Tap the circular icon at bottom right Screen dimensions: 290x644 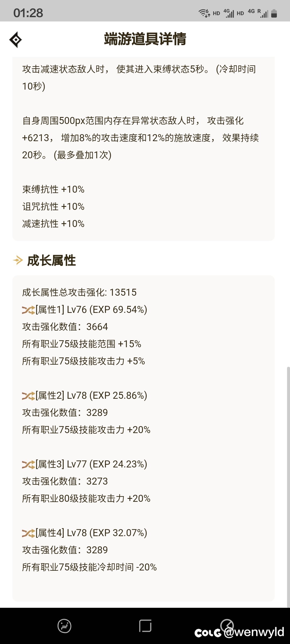[x=227, y=625]
